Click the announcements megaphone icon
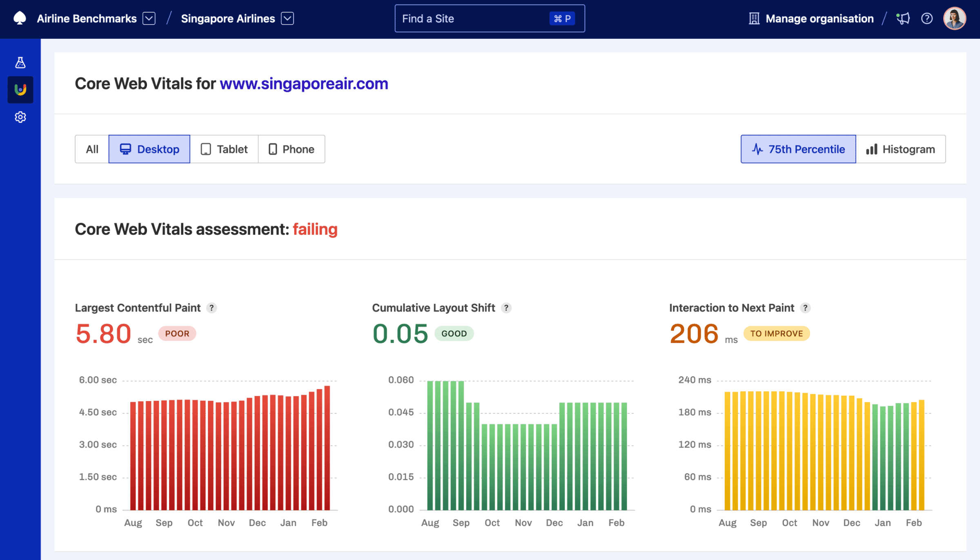Image resolution: width=980 pixels, height=560 pixels. click(x=903, y=18)
